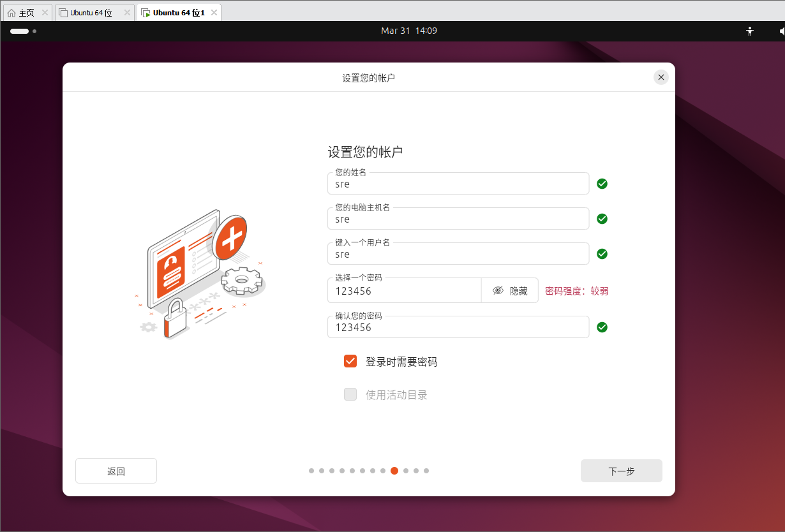Uncheck the 登录时需要密码 checkbox

click(x=350, y=362)
